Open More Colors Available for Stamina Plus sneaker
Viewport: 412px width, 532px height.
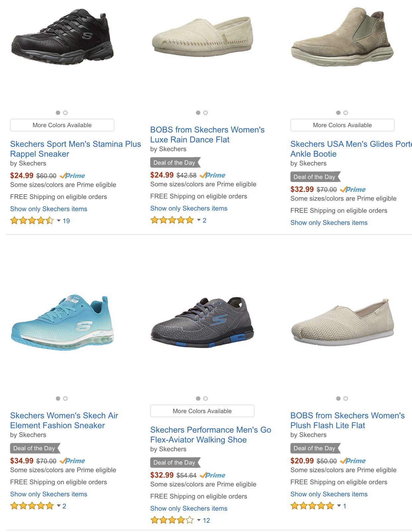[62, 125]
